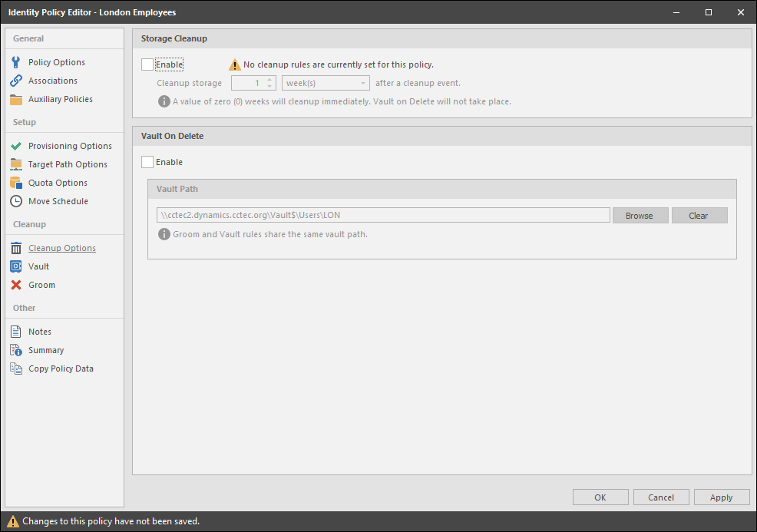
Task: Click the trash can icon for Cleanup Options
Action: click(16, 248)
